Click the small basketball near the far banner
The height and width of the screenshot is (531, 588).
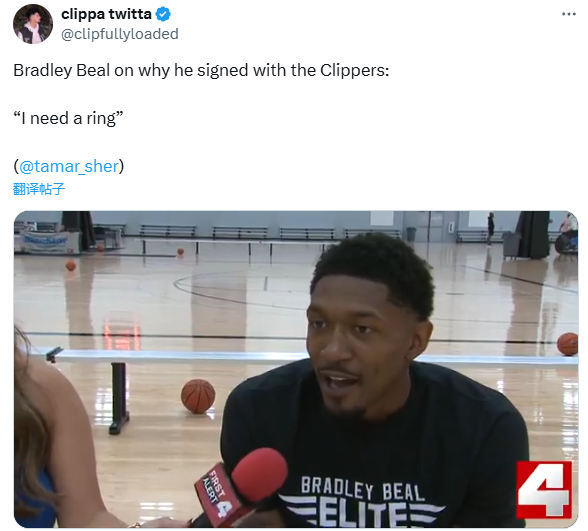pos(71,266)
